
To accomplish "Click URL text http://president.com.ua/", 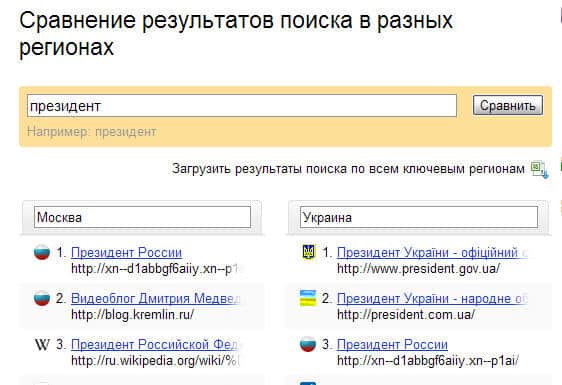I will pyautogui.click(x=406, y=315).
